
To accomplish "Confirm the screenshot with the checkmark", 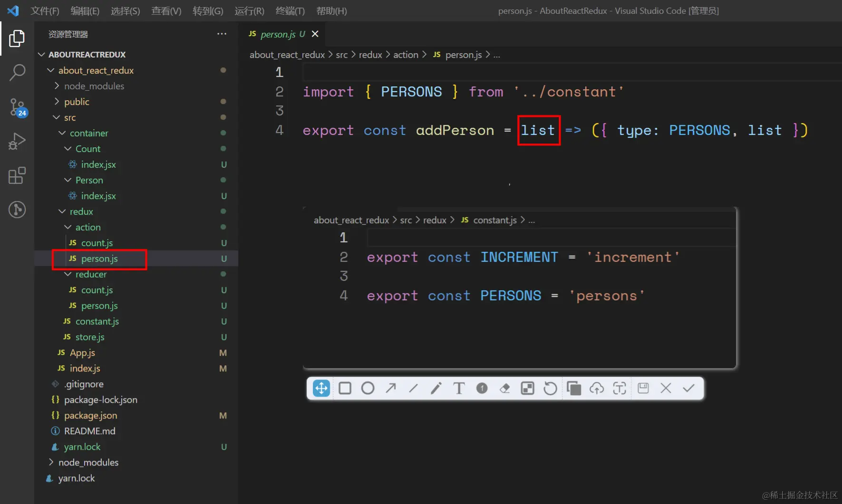I will [689, 388].
